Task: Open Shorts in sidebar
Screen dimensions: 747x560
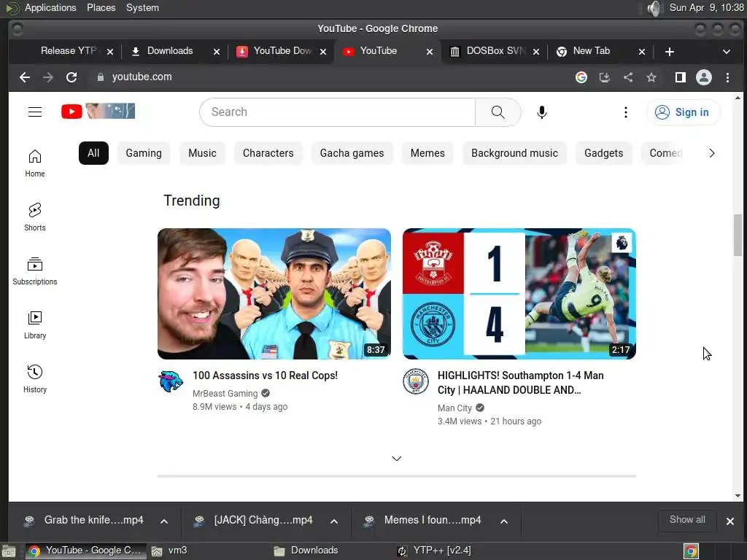Action: [35, 217]
